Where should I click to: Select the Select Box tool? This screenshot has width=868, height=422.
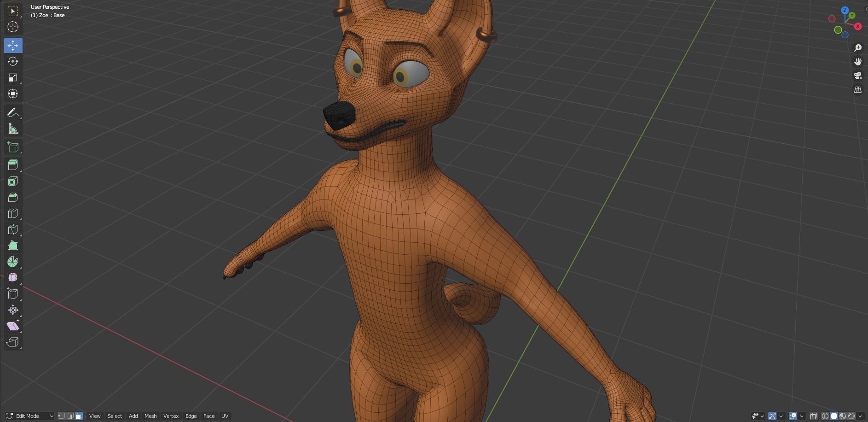pos(13,11)
